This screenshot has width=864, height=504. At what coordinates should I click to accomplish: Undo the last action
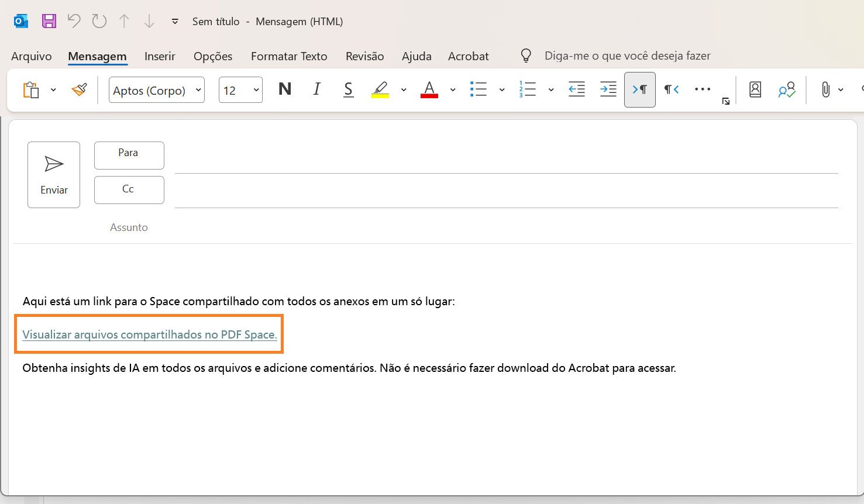pyautogui.click(x=74, y=22)
